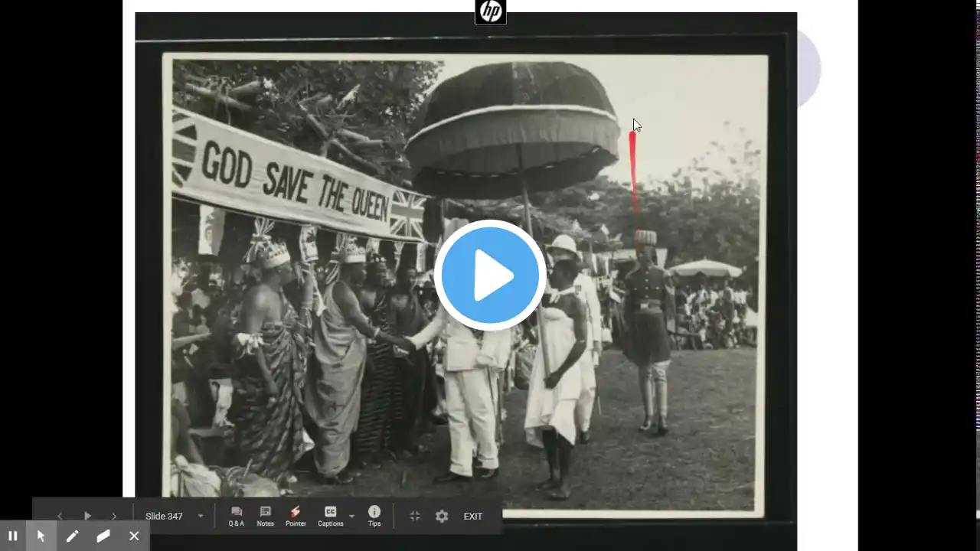Play the video with the center play button

click(x=490, y=275)
